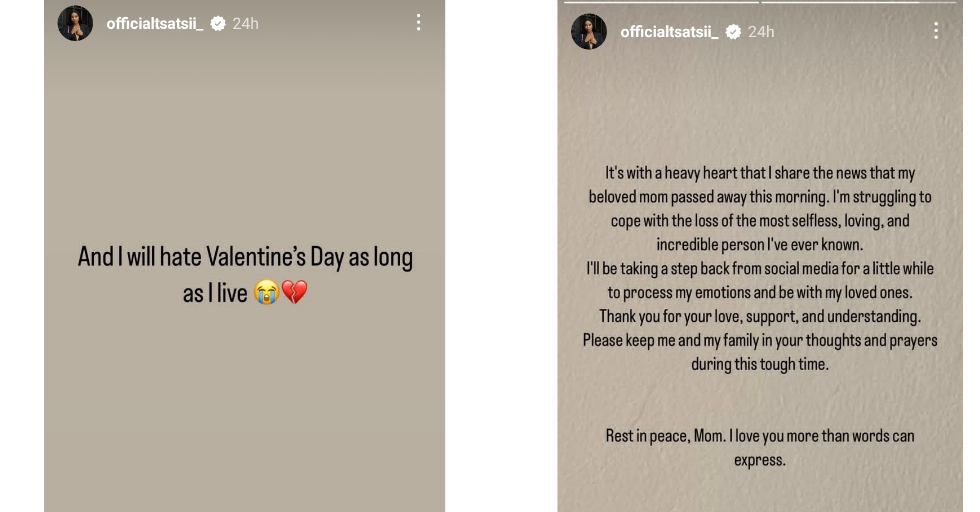The height and width of the screenshot is (512, 980).
Task: Open officialtsatsii_ username on the left story
Action: tap(155, 23)
